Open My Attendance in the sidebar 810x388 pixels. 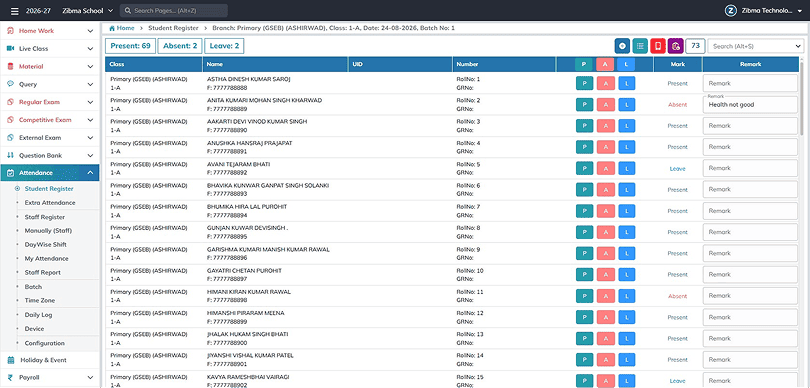click(46, 258)
